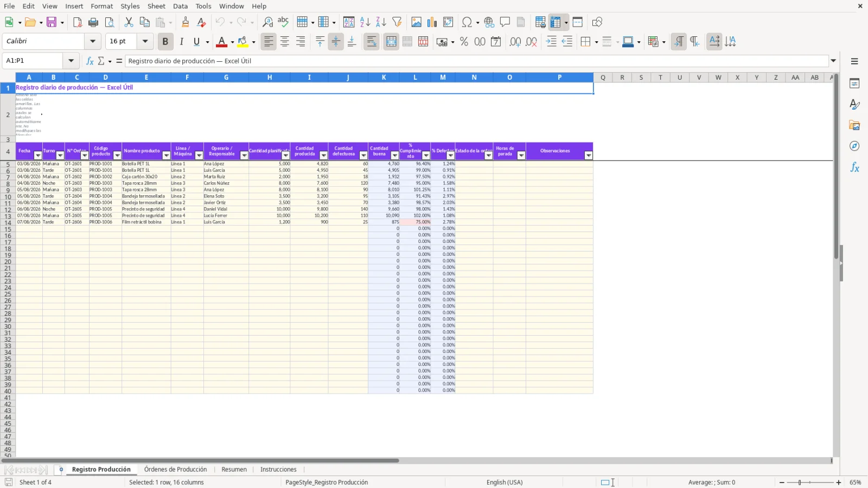Viewport: 868px width, 488px height.
Task: Toggle the AutoFilter funnel icon
Action: point(397,22)
